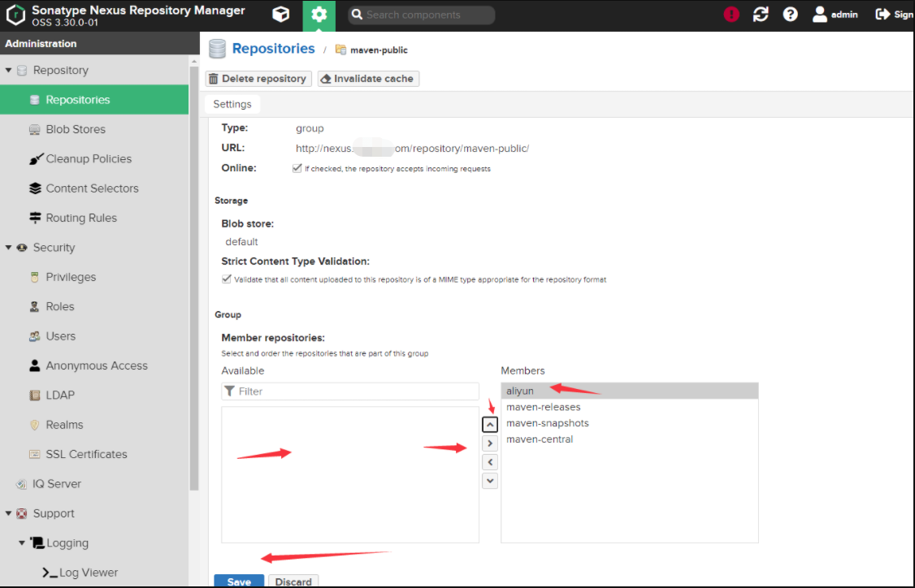Screen dimensions: 915x588
Task: Select maven-releases in Members list
Action: (x=630, y=407)
